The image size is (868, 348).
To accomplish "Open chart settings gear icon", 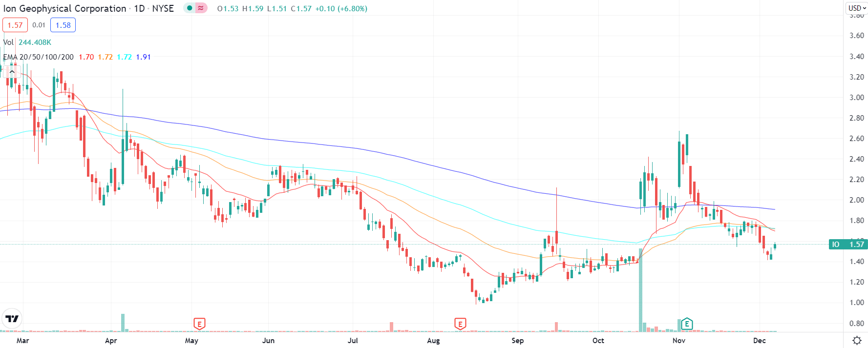I will tap(856, 340).
